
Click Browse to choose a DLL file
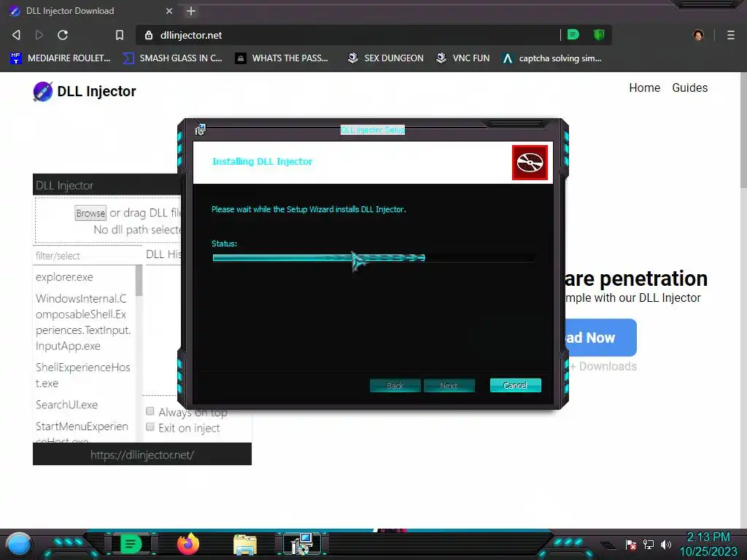pos(90,214)
